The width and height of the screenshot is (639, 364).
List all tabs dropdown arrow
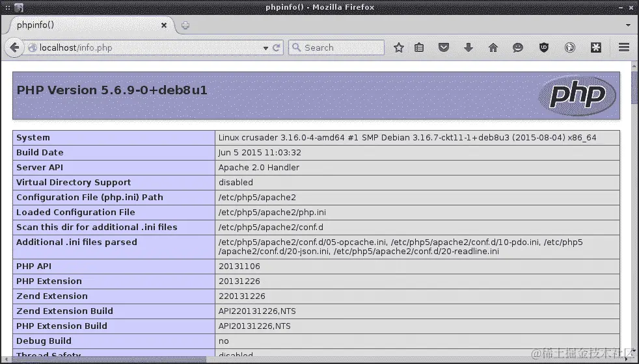point(628,25)
